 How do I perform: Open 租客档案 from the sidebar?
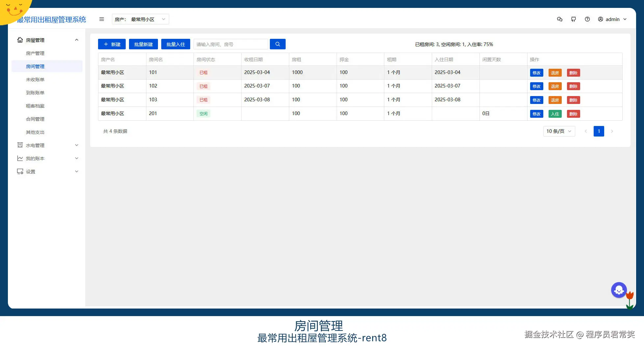click(x=35, y=106)
